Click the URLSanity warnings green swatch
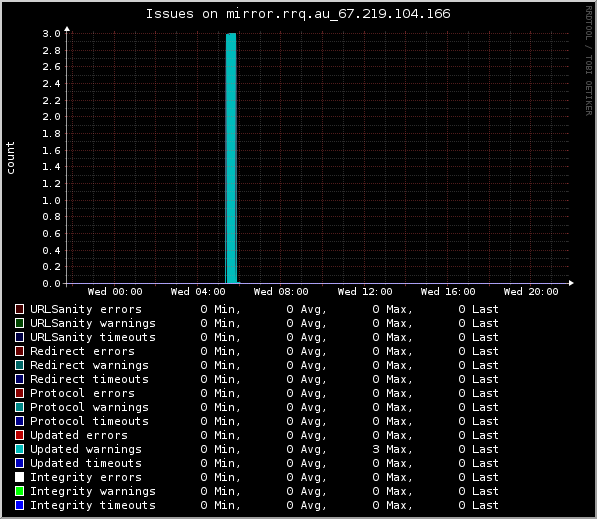This screenshot has width=597, height=519. coord(19,323)
